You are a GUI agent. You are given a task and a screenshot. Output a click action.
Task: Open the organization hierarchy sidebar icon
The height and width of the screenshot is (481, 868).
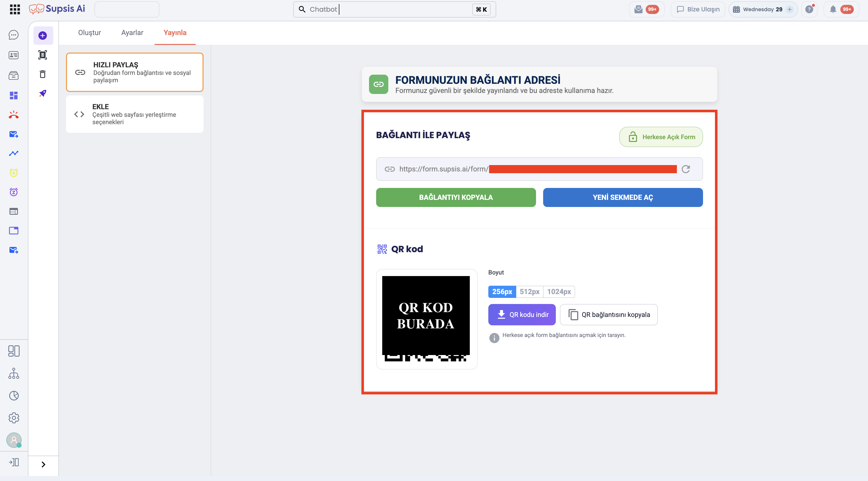pos(13,374)
